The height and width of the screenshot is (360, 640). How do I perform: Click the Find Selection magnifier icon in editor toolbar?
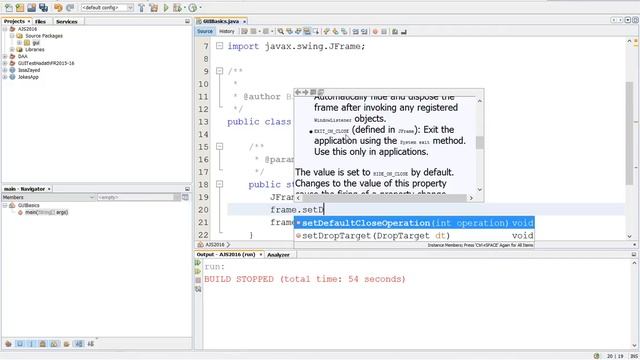click(x=281, y=31)
